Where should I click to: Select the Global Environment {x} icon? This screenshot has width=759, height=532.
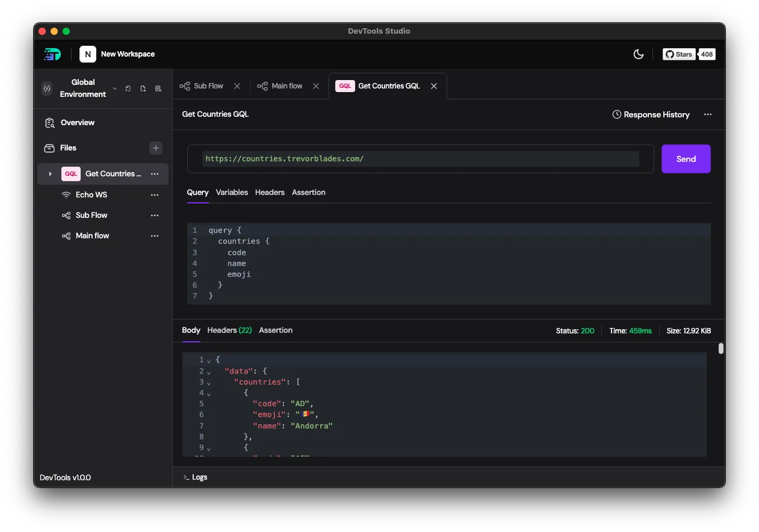47,88
